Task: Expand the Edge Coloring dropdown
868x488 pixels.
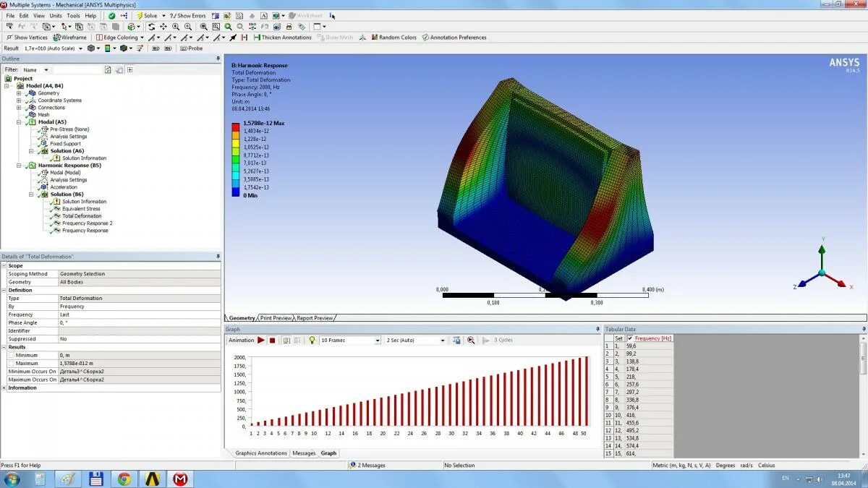Action: (x=142, y=37)
